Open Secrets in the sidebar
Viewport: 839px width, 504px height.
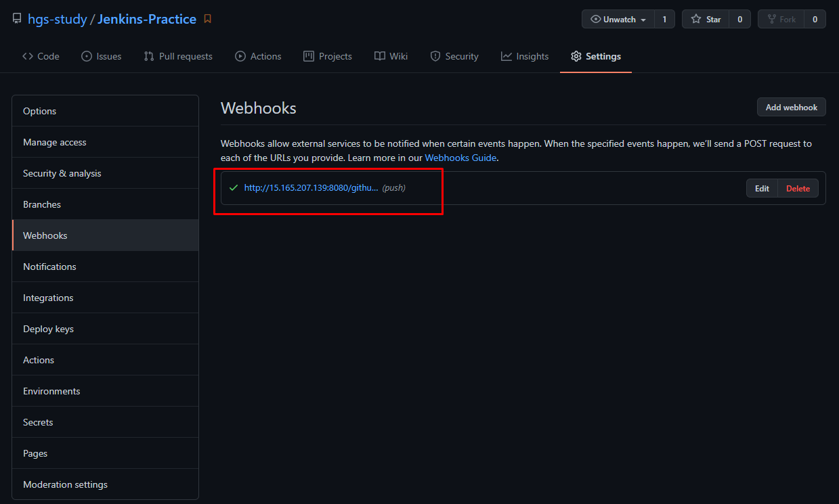pos(106,422)
